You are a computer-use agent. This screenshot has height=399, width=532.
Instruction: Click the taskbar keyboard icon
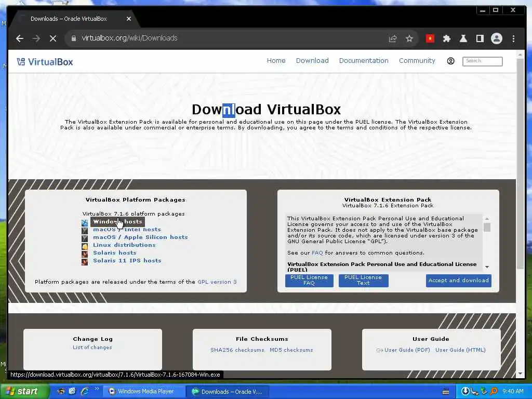[x=446, y=392]
